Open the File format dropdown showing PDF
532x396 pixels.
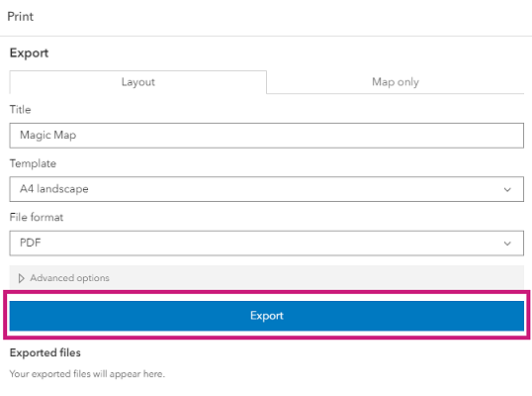click(x=267, y=244)
